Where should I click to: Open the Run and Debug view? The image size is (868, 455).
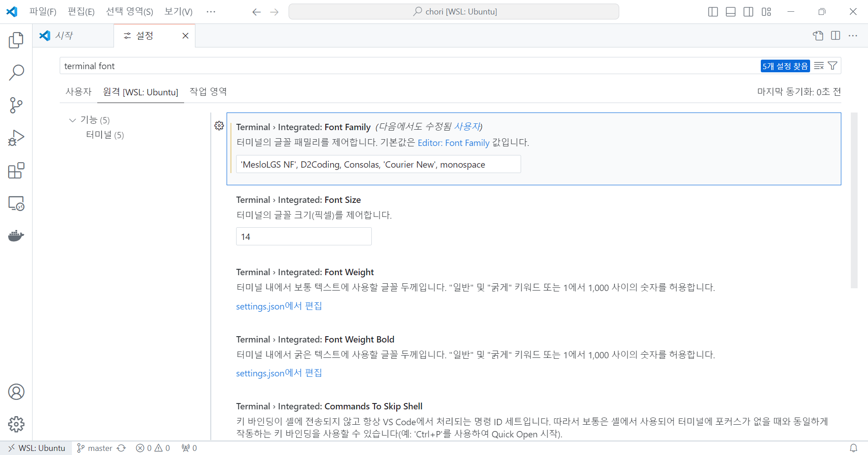16,138
